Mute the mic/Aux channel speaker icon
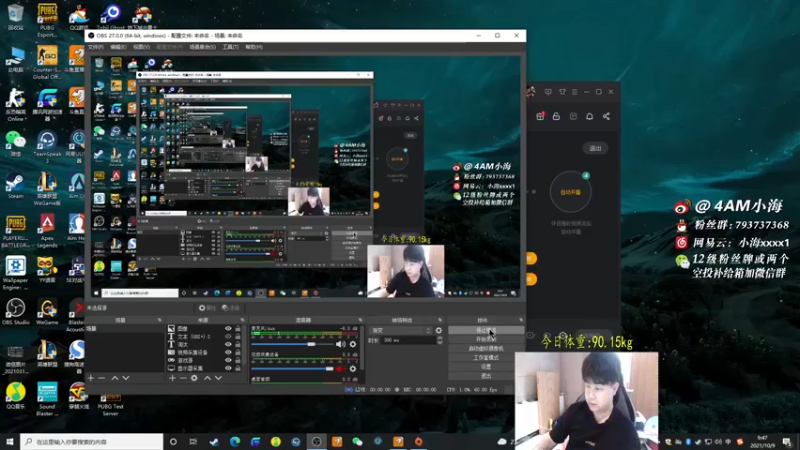 point(340,344)
